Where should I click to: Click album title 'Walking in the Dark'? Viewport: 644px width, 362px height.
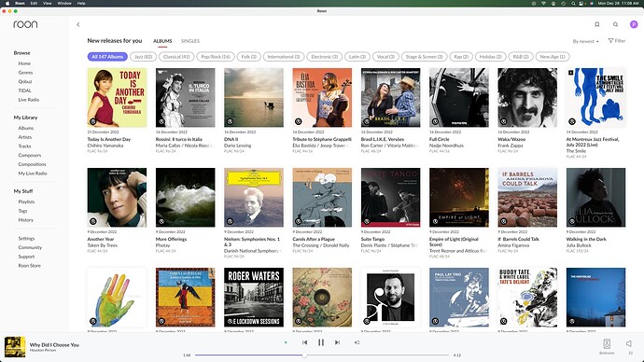pyautogui.click(x=586, y=239)
